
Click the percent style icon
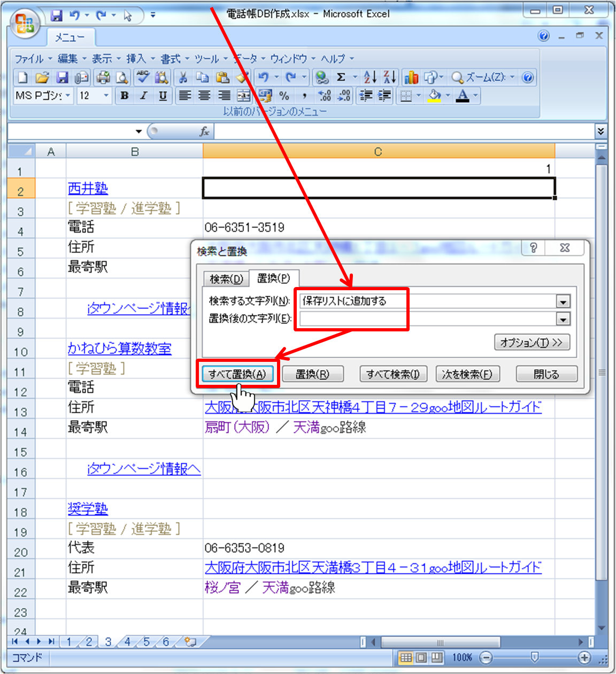[284, 96]
